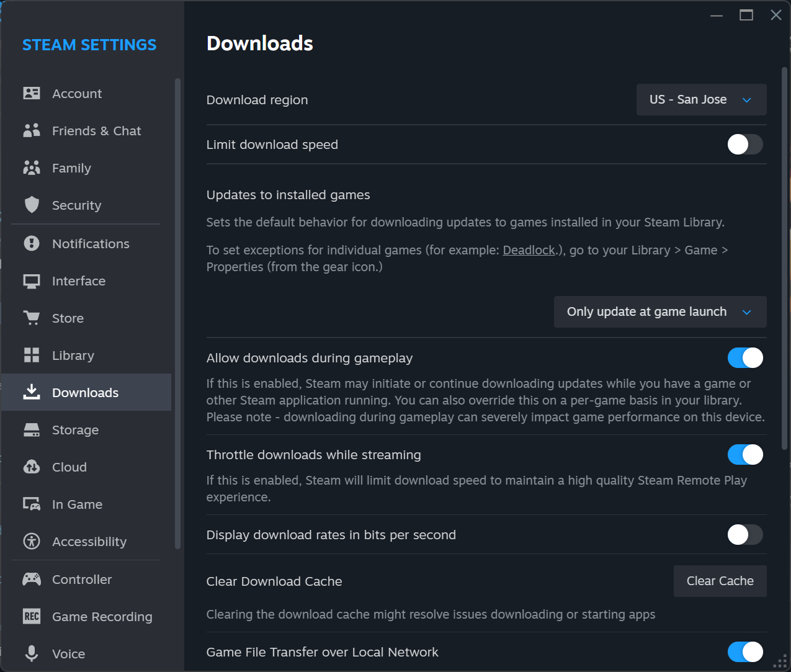Select the Accessibility settings label
The image size is (791, 672).
89,542
